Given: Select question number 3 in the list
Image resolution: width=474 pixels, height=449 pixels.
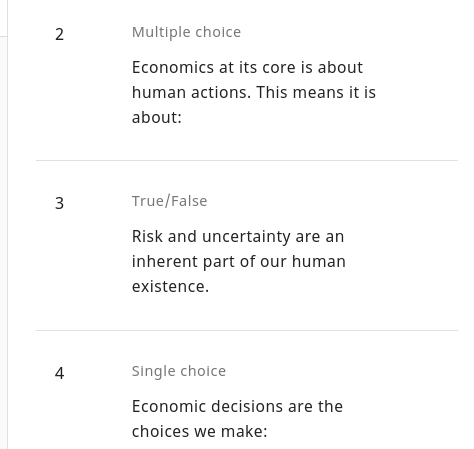Looking at the screenshot, I should click(x=59, y=203).
